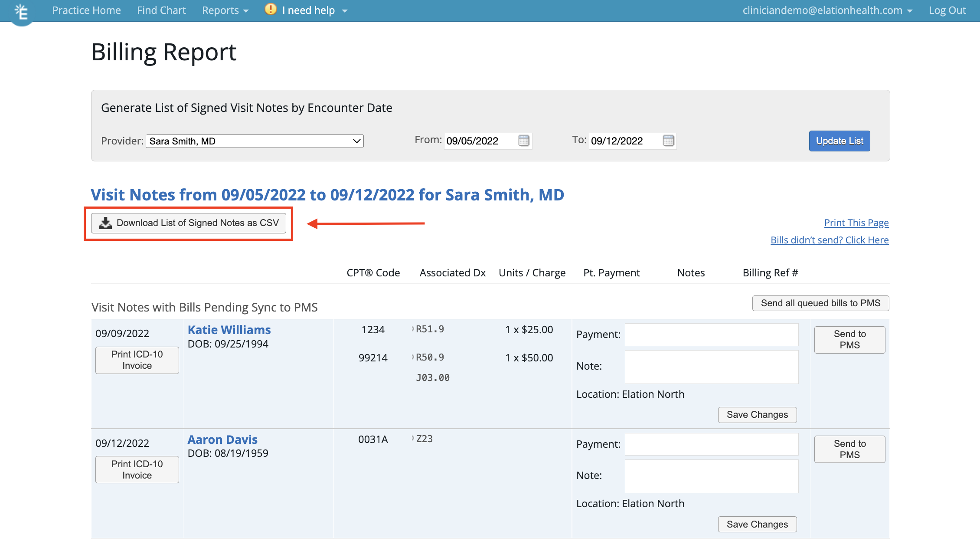980x551 pixels.
Task: Click Print ICD-10 Invoice for the 09/12/2022 visit
Action: pyautogui.click(x=137, y=469)
